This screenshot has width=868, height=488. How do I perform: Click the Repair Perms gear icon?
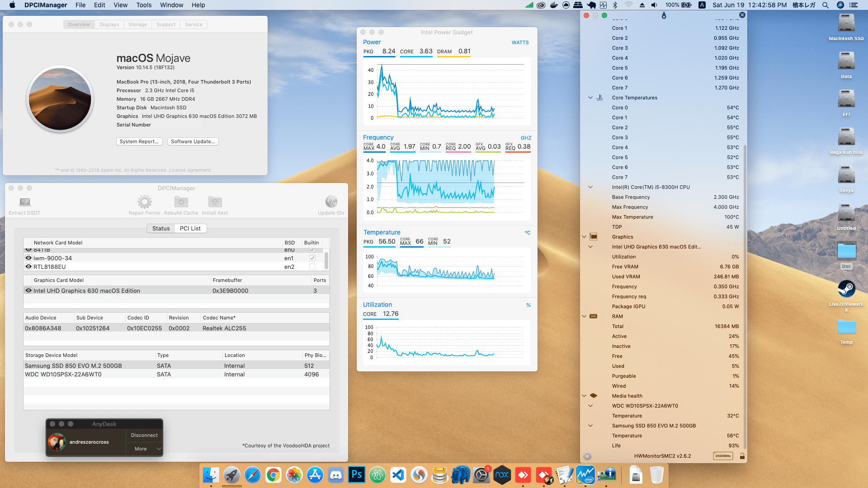coord(145,202)
